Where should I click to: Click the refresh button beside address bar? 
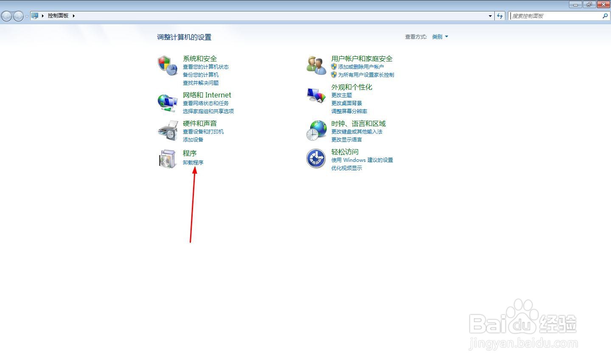coord(500,16)
